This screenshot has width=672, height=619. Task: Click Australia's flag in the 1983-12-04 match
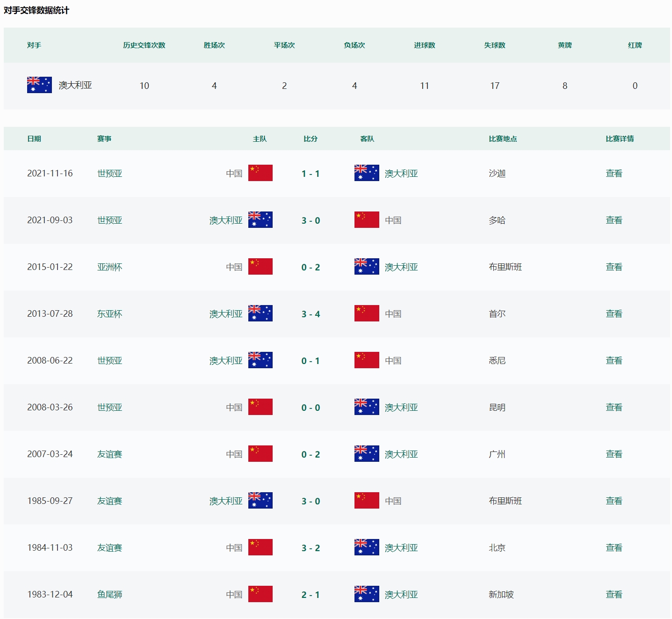(x=367, y=594)
